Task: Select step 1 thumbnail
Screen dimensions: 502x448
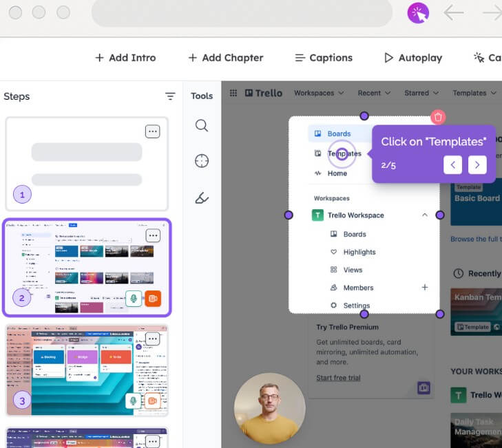Action: point(87,164)
